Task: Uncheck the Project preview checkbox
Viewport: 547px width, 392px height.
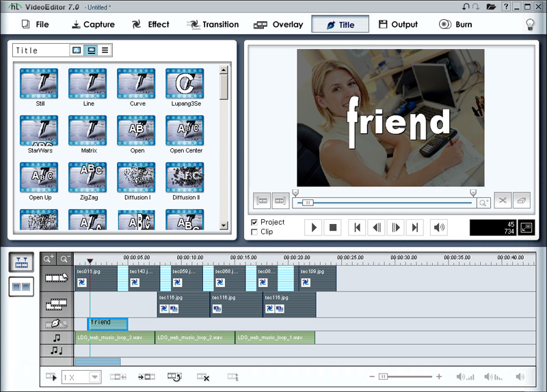Action: [255, 223]
